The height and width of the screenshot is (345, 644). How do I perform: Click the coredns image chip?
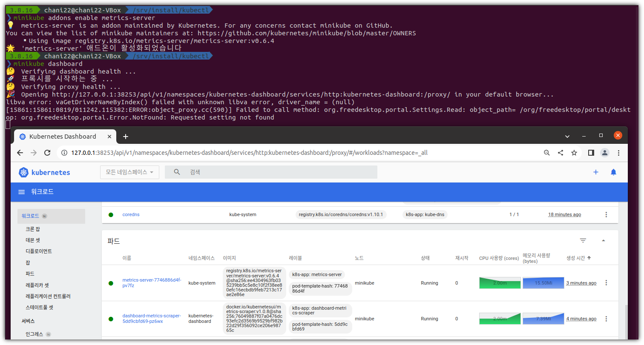point(341,214)
